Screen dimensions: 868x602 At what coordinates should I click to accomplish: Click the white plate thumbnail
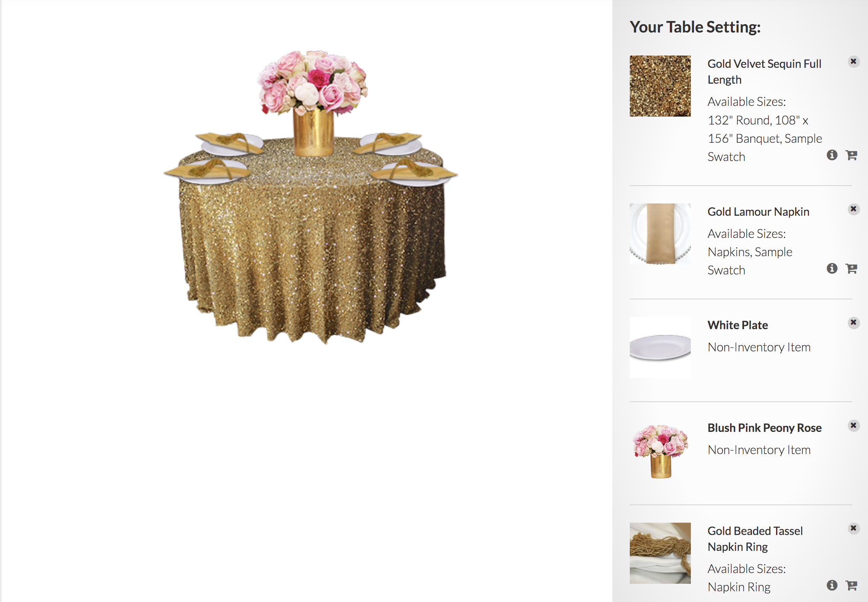pos(660,347)
